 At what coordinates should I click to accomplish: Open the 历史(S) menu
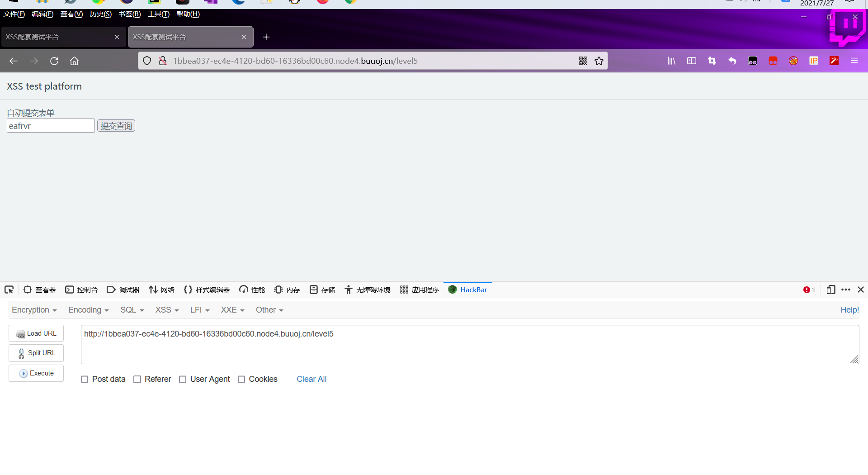[100, 14]
